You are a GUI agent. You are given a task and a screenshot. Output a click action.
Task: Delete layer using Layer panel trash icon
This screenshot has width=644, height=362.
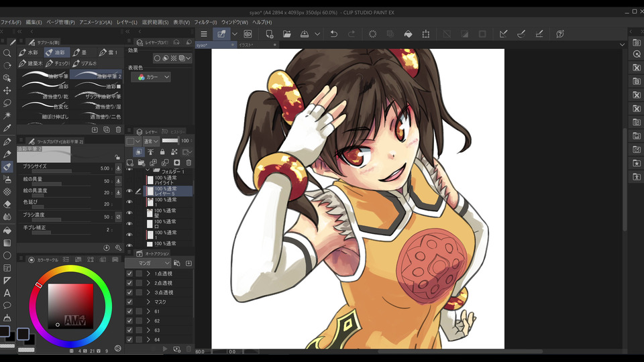click(189, 162)
